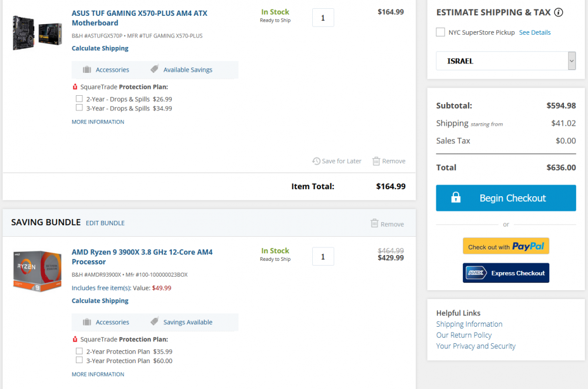This screenshot has height=389, width=588.
Task: Click the tag icon beside Available Savings
Action: tap(155, 69)
